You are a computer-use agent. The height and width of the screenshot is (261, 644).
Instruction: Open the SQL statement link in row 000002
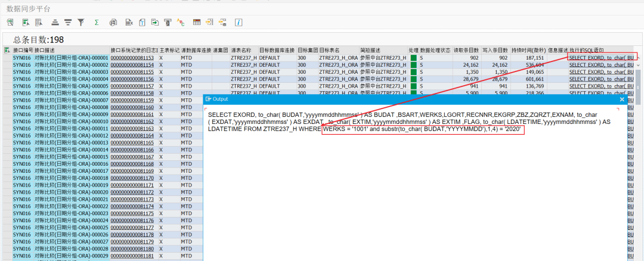(601, 65)
